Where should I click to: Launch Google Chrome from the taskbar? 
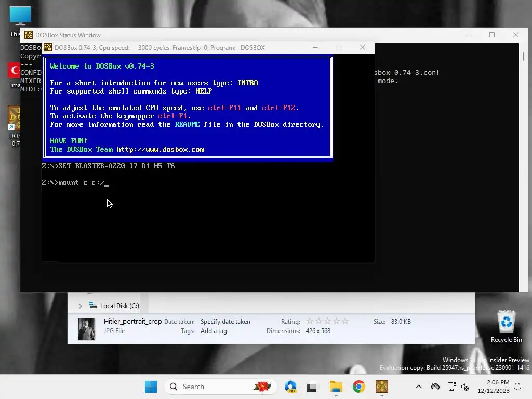[358, 387]
